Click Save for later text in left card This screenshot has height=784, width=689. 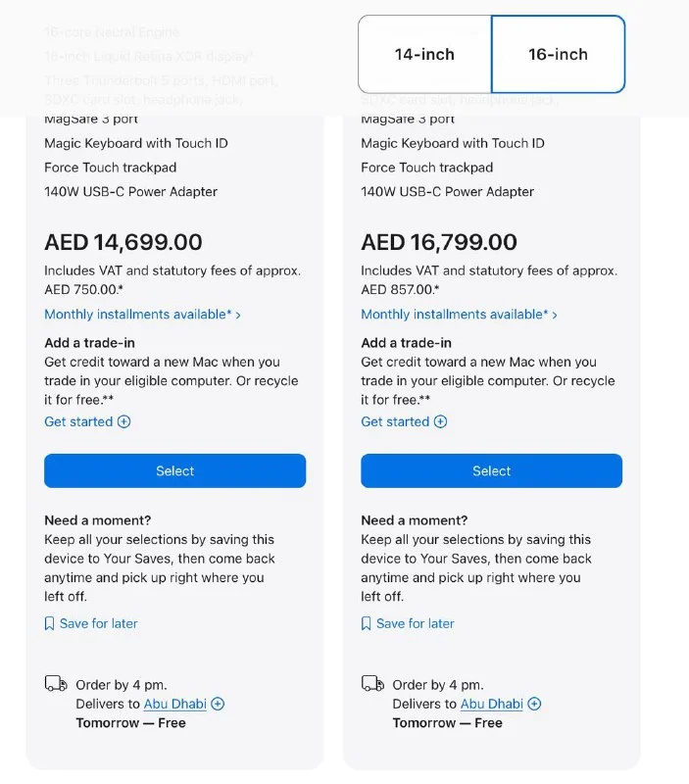pyautogui.click(x=99, y=624)
